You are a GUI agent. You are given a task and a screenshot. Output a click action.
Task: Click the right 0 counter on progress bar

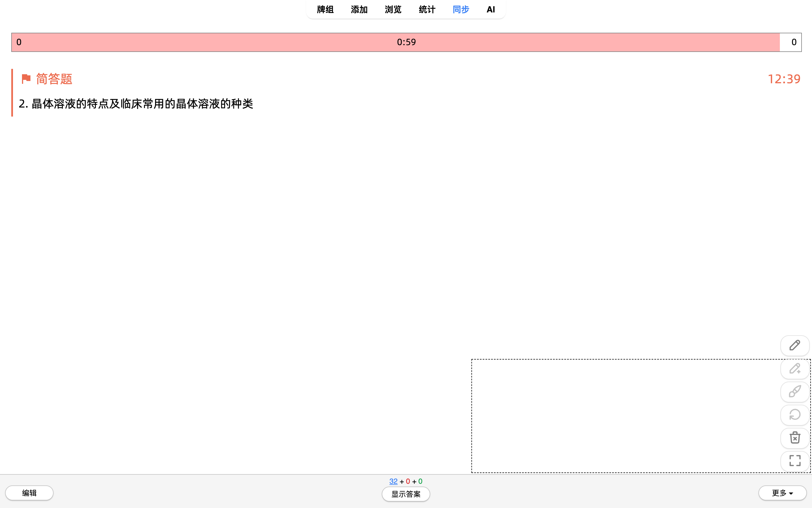coord(794,42)
